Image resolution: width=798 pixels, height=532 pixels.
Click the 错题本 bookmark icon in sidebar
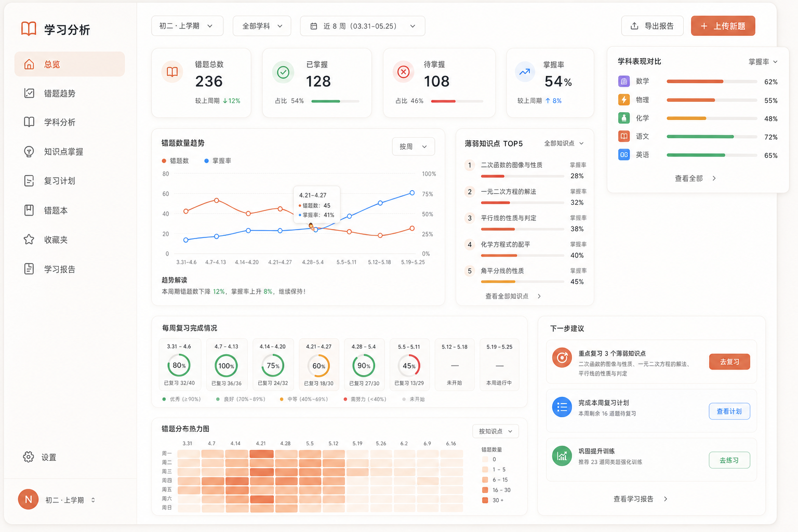tap(29, 210)
